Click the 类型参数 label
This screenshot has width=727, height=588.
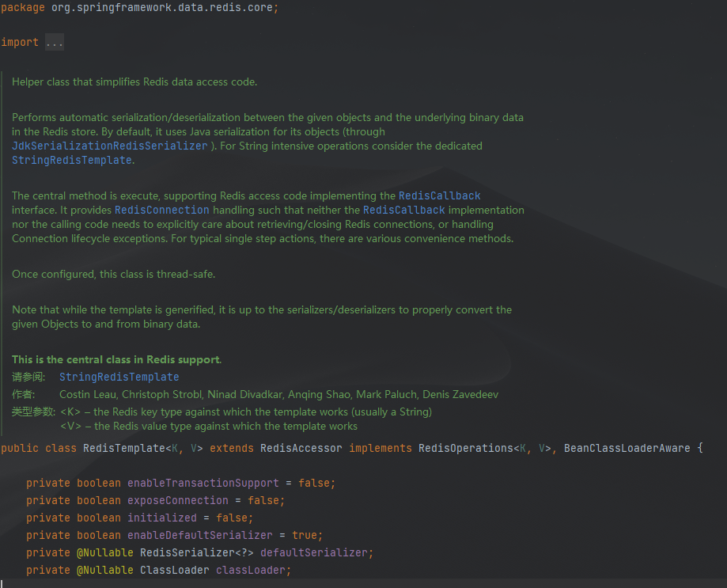pyautogui.click(x=33, y=412)
